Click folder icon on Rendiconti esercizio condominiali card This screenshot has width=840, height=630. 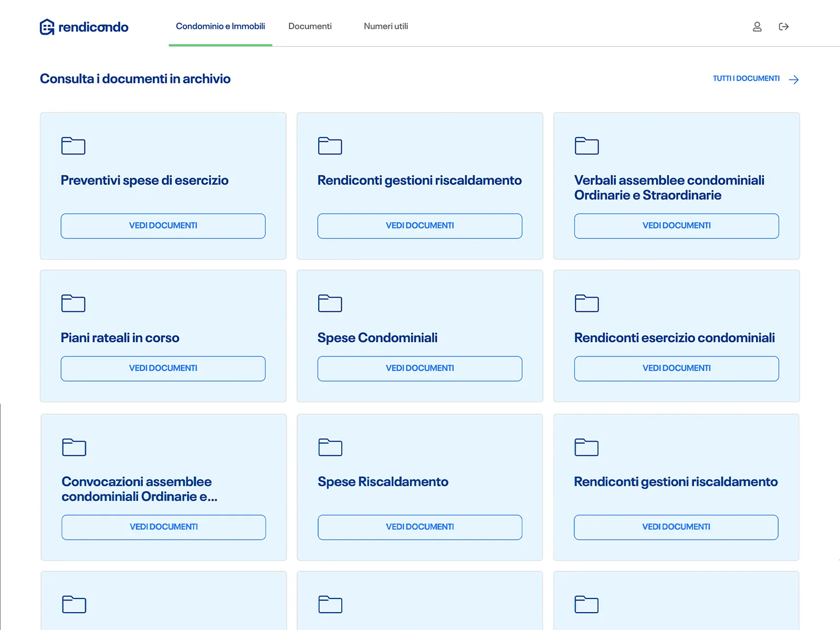pos(587,303)
